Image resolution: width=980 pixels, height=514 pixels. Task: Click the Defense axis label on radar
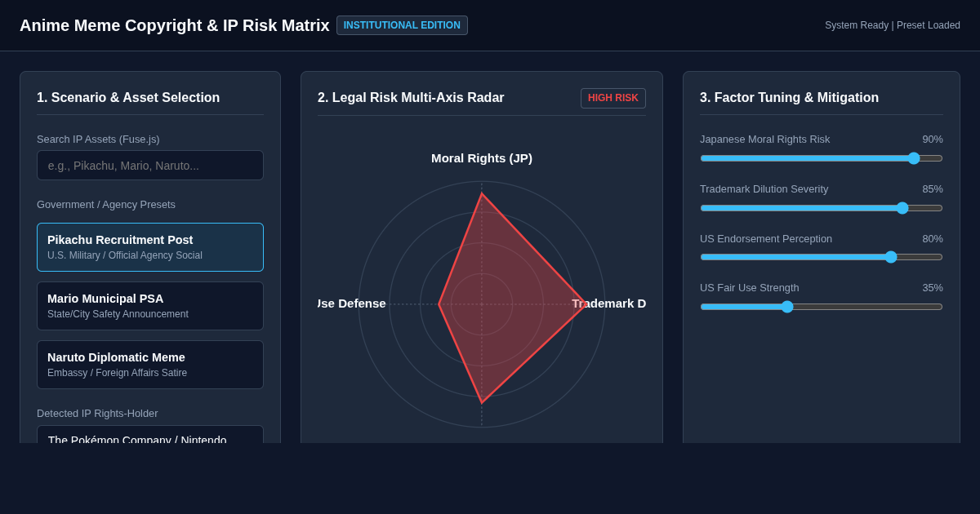(352, 304)
